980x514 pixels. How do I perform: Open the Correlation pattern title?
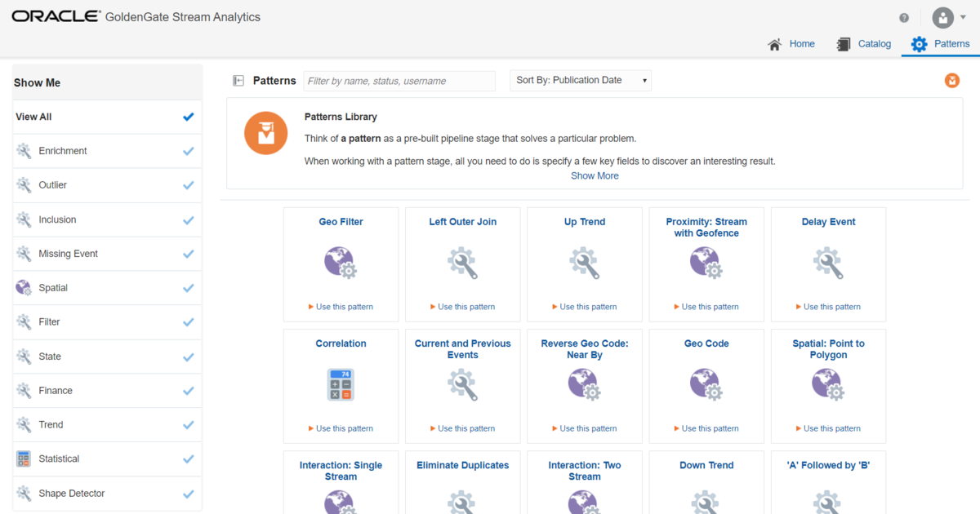pyautogui.click(x=341, y=343)
